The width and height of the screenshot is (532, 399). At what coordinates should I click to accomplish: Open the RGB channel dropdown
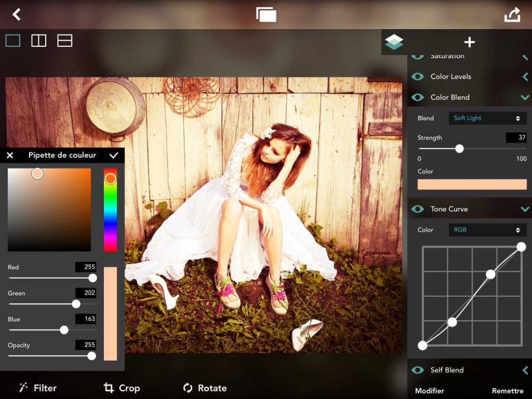[x=487, y=230]
